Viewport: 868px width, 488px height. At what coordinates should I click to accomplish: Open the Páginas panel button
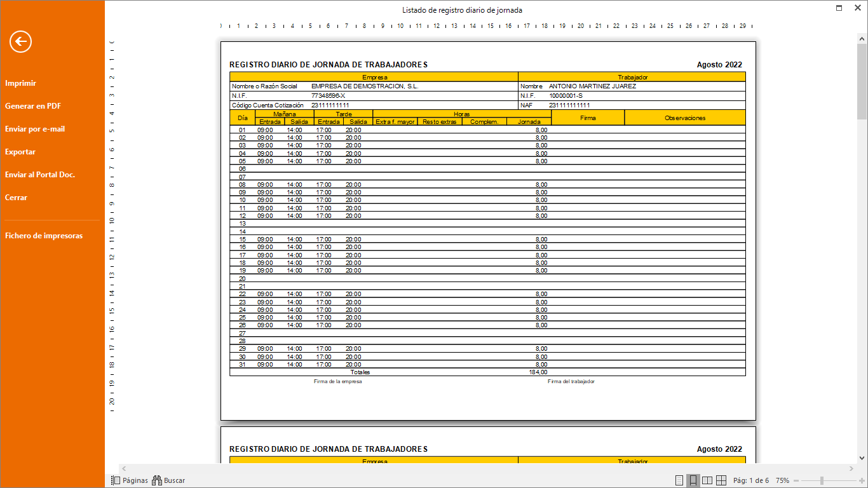coord(130,480)
